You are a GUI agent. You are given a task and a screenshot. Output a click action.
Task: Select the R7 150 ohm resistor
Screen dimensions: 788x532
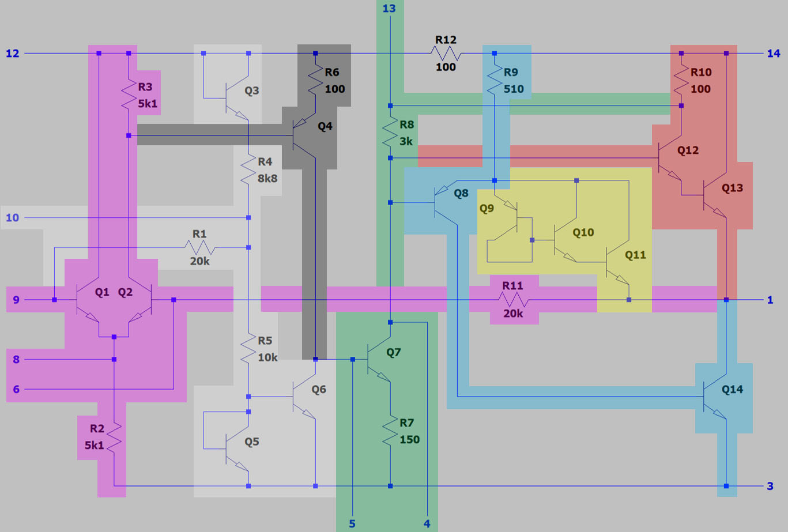click(390, 431)
